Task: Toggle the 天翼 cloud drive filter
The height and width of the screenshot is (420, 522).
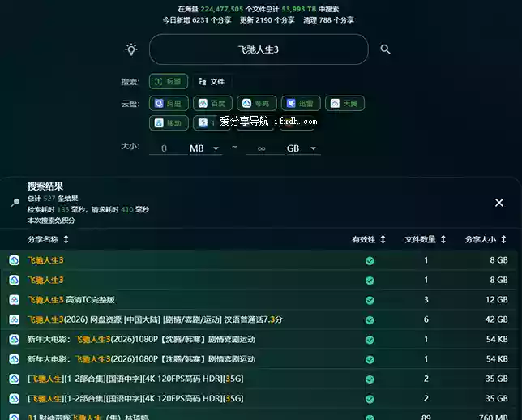Action: (x=345, y=103)
